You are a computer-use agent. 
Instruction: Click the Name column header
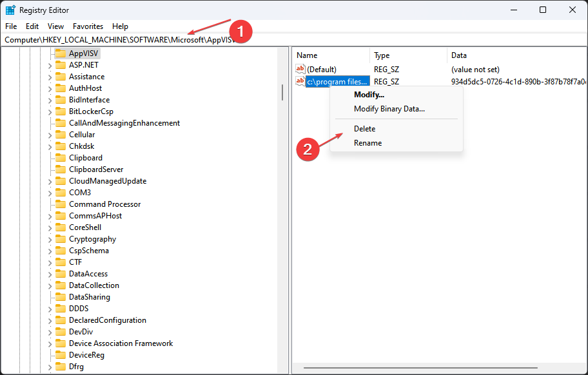[331, 55]
